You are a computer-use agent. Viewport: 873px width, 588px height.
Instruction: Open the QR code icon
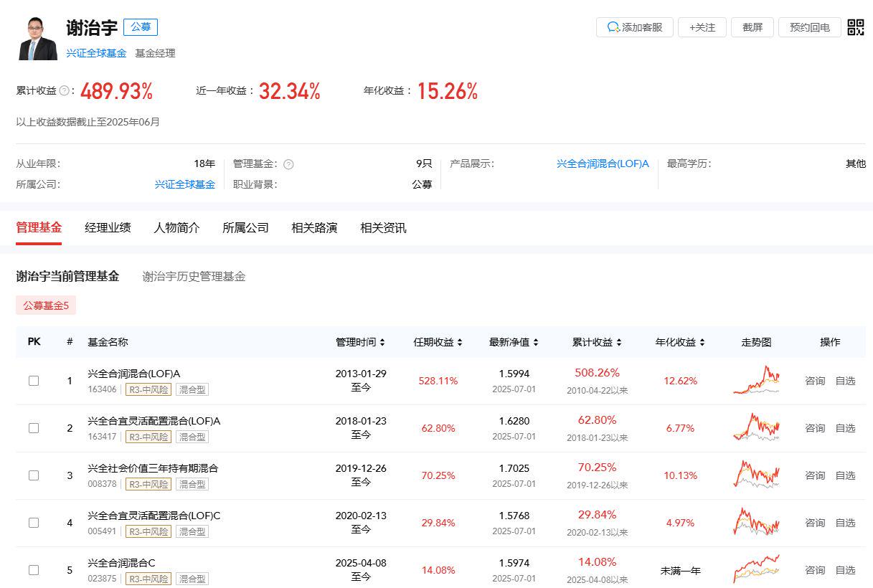coord(856,27)
